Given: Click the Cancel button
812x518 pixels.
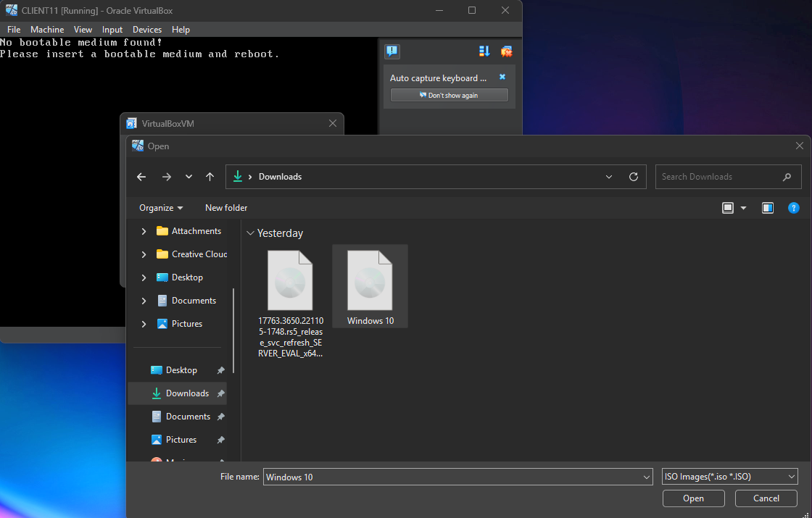Looking at the screenshot, I should pyautogui.click(x=766, y=498).
